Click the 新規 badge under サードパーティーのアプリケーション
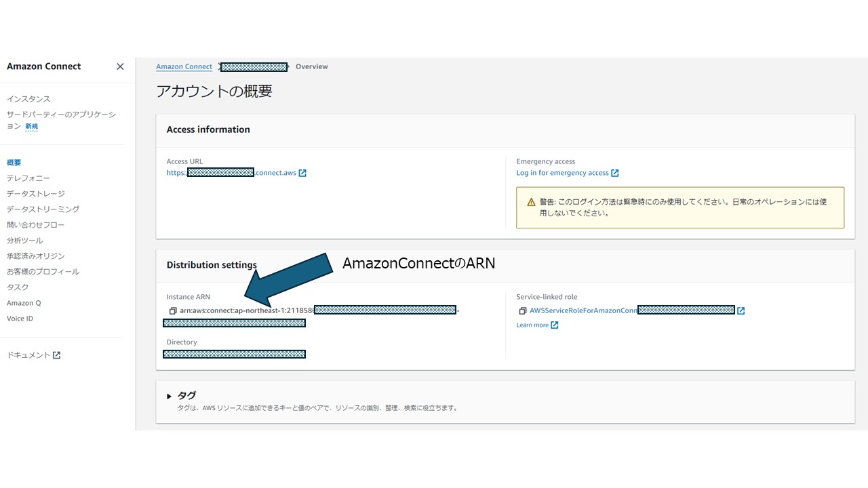Screen dimensions: 868x488 [x=31, y=126]
